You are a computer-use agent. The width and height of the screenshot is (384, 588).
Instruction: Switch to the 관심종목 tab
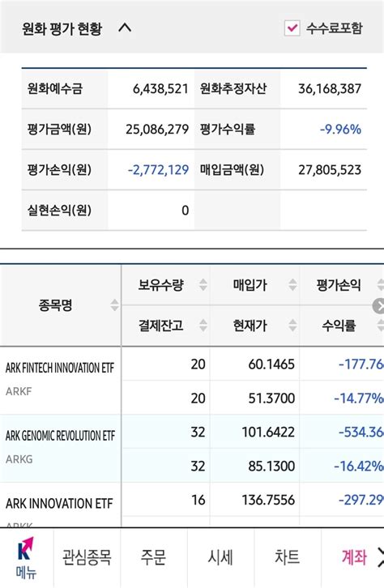point(87,557)
